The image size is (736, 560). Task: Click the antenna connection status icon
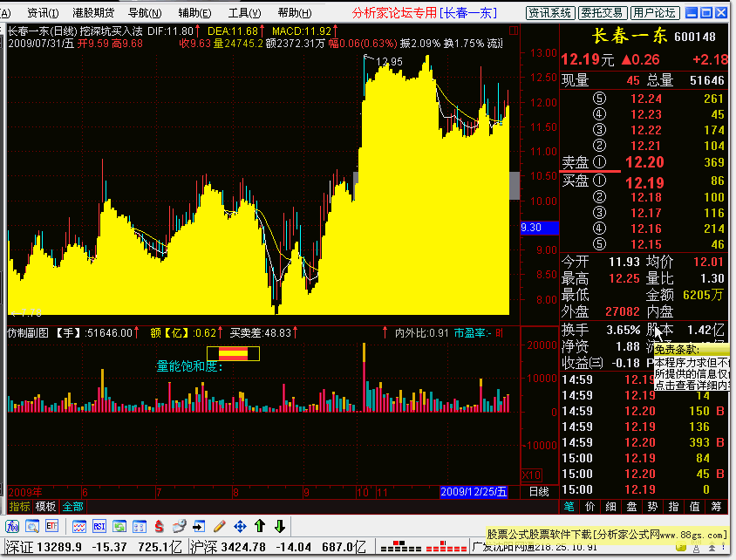(697, 548)
